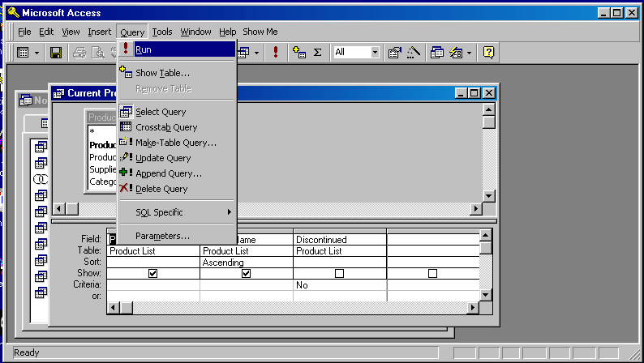The width and height of the screenshot is (644, 363).
Task: Check Show box in empty fourth column
Action: (432, 273)
